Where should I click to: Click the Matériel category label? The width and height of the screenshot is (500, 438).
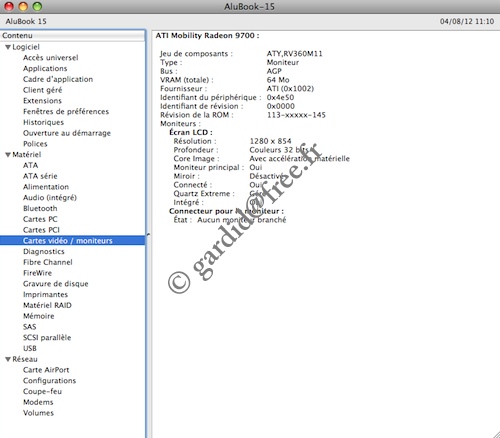click(27, 154)
